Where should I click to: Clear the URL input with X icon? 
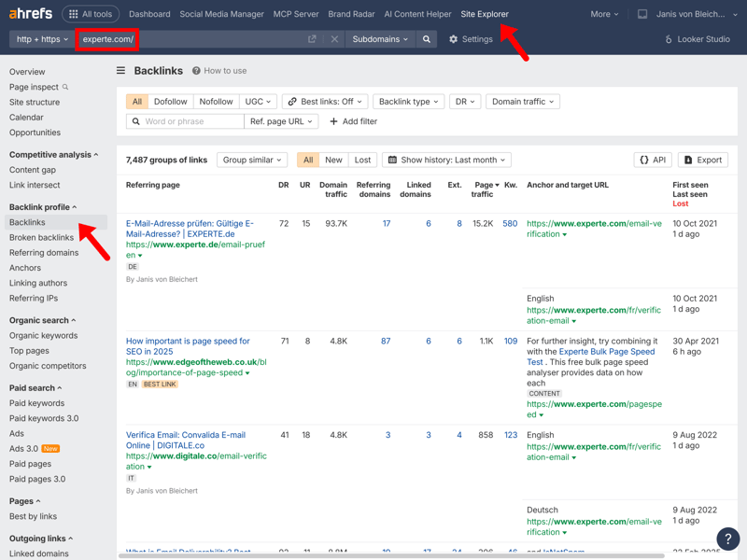click(x=334, y=39)
